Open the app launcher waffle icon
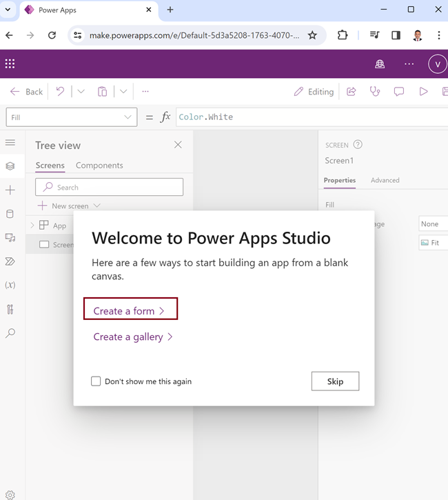This screenshot has height=500, width=448. 10,63
